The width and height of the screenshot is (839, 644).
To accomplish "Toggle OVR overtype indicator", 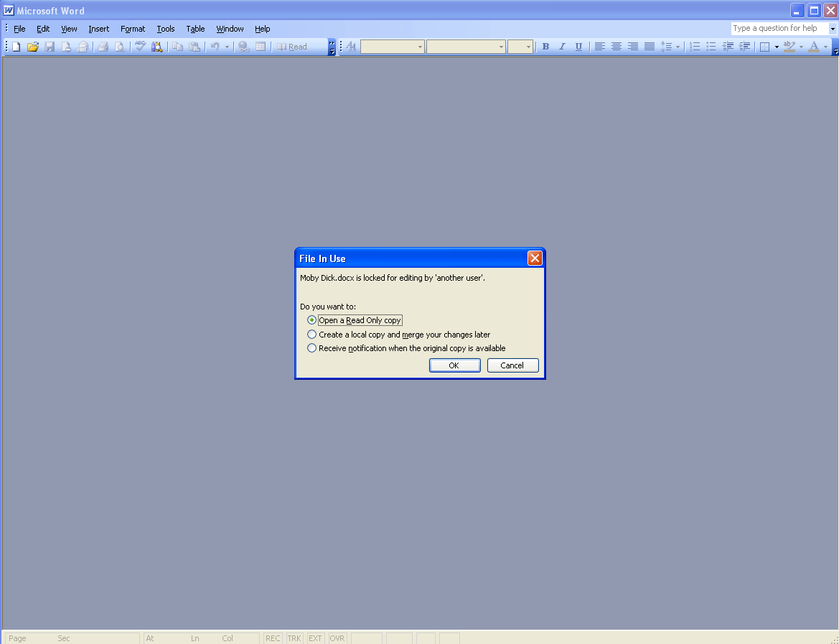I will coord(337,638).
